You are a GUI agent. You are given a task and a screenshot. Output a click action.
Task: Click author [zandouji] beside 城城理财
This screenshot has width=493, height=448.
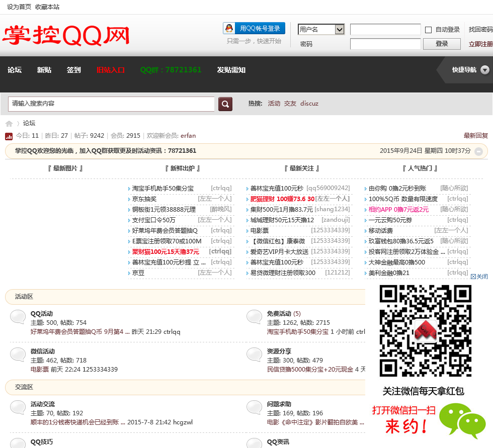[336, 220]
